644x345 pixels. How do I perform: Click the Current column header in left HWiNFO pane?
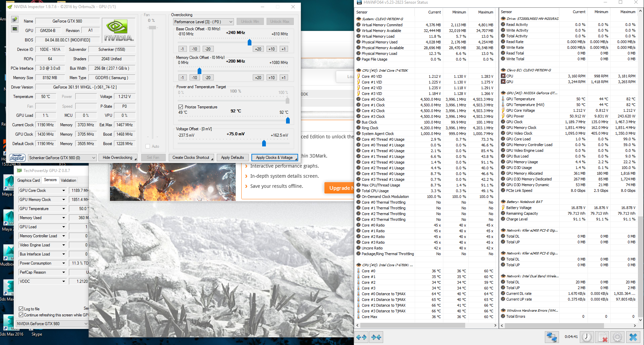point(429,12)
